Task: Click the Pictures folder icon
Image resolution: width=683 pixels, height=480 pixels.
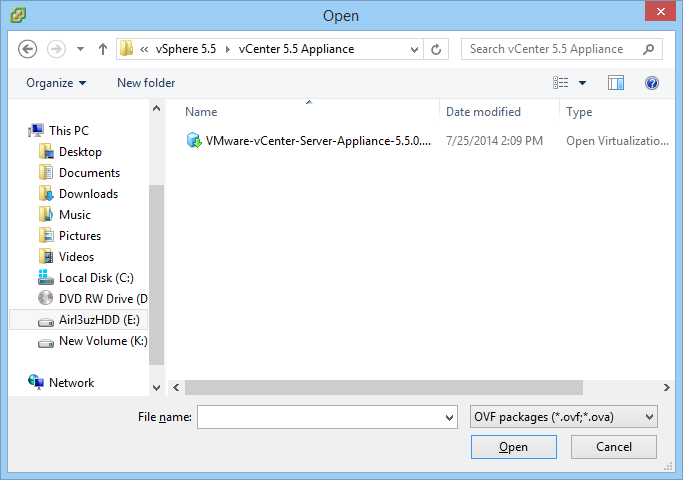Action: (x=46, y=235)
